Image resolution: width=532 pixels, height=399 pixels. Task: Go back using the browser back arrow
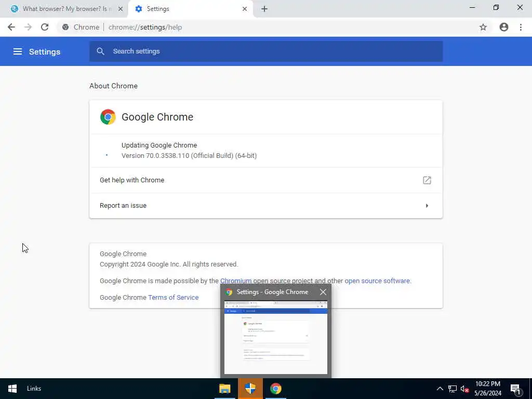(x=11, y=27)
